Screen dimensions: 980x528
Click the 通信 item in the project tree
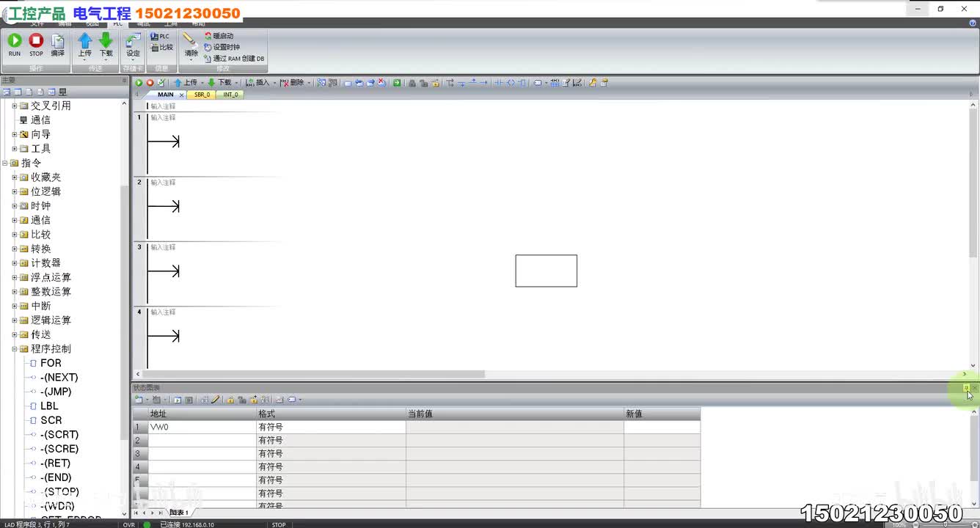(40, 120)
